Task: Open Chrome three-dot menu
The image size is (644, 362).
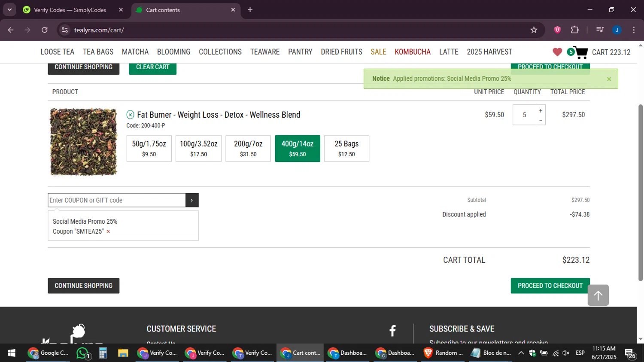Action: point(634,30)
